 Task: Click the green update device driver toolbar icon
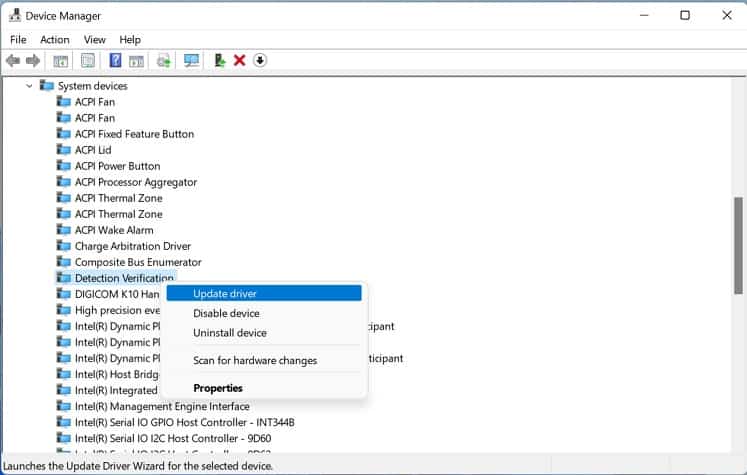coord(220,60)
